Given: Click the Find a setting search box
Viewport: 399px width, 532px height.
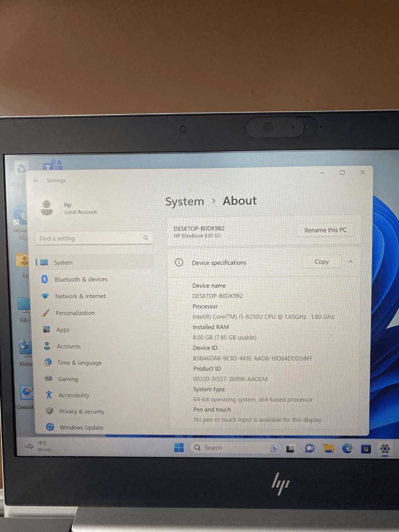Looking at the screenshot, I should tap(94, 238).
